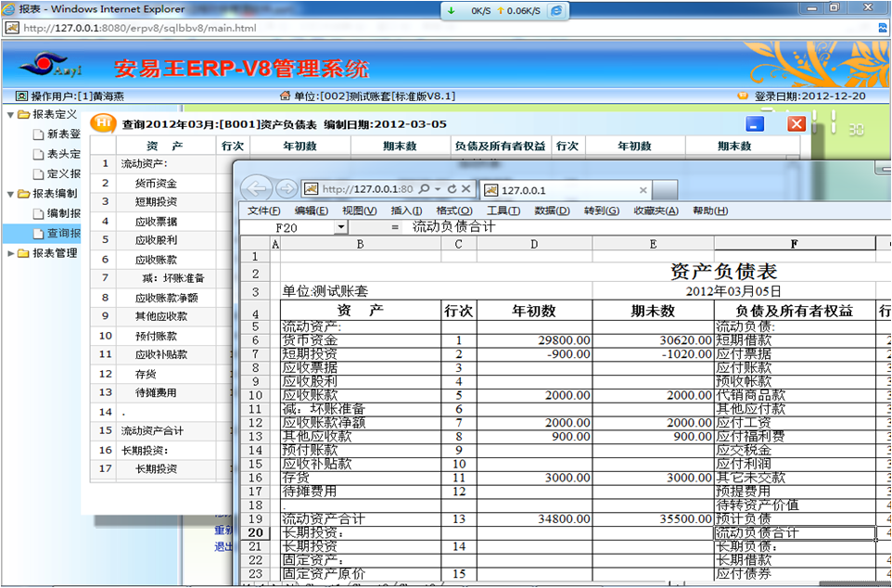Open the 工具(T) menu
This screenshot has height=588, width=892.
click(x=503, y=211)
